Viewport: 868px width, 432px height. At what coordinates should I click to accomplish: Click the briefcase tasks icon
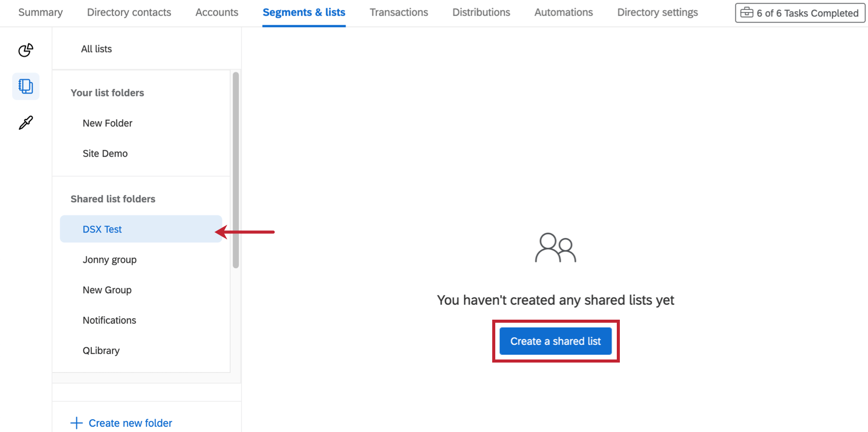click(746, 13)
